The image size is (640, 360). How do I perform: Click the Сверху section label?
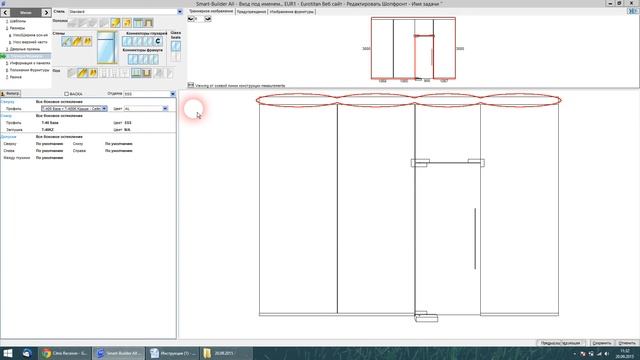(7, 102)
